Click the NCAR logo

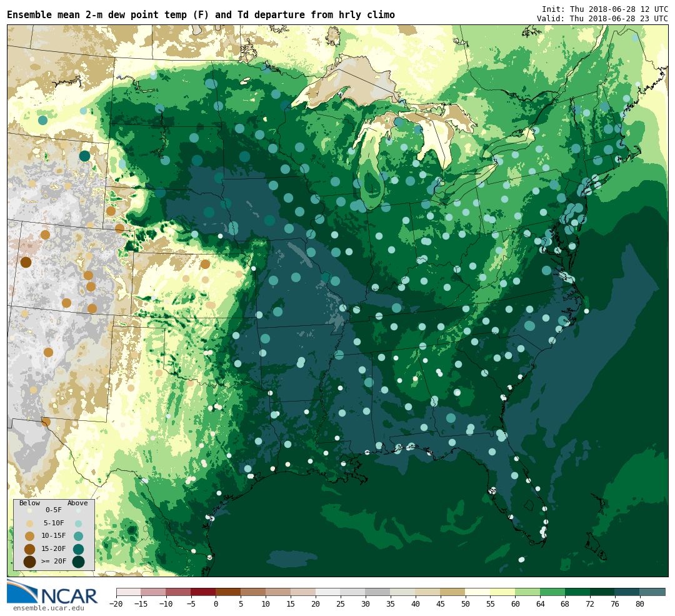pos(52,592)
